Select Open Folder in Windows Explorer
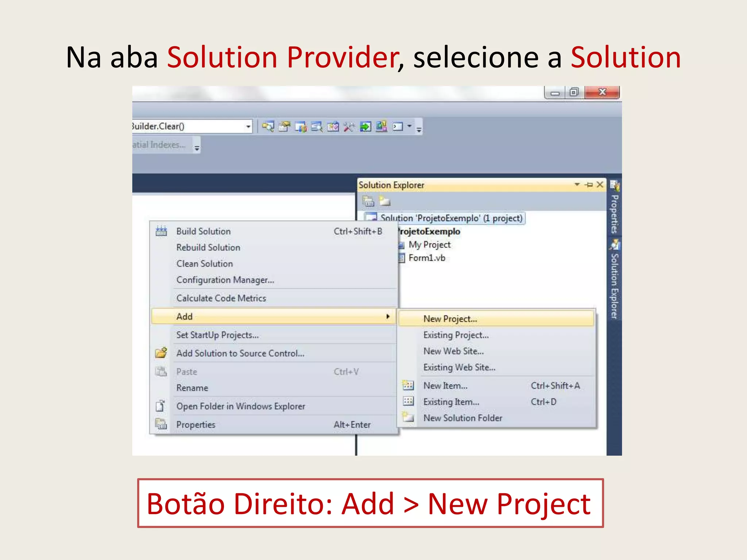The height and width of the screenshot is (560, 747). click(273, 406)
